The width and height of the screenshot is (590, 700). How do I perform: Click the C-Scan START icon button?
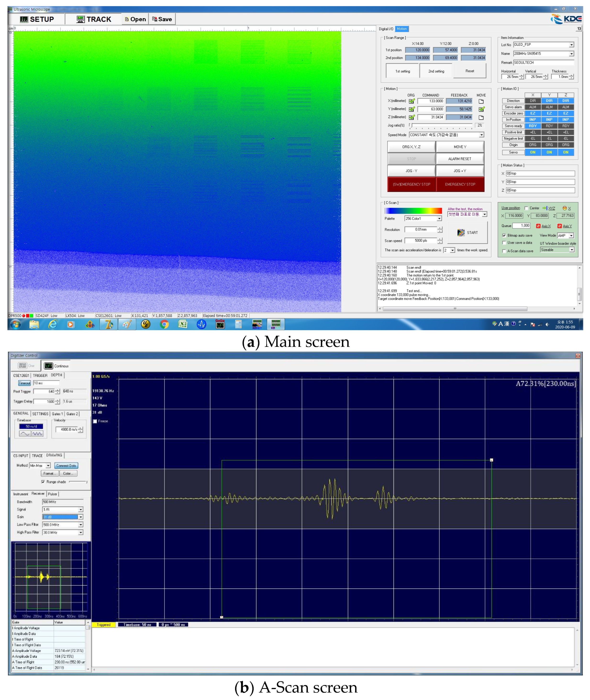461,232
